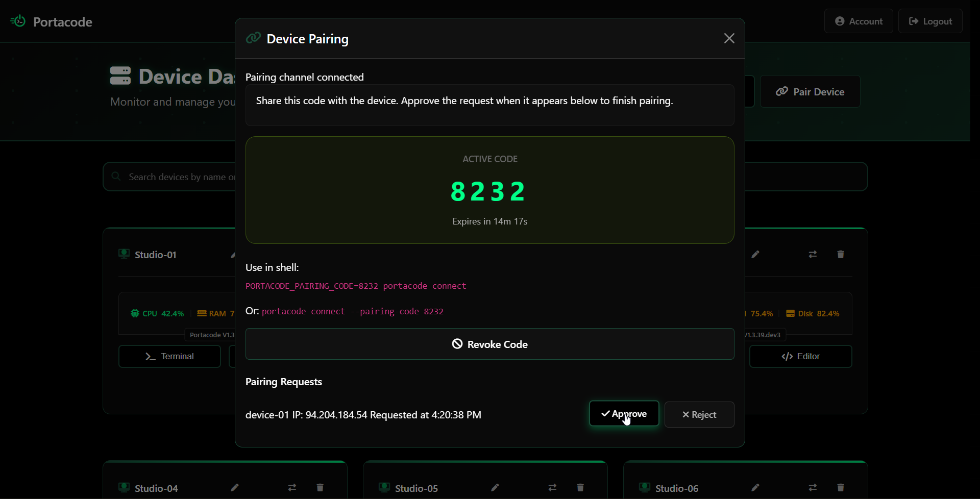The image size is (980, 499).
Task: Click the Revoke Code button
Action: (x=489, y=344)
